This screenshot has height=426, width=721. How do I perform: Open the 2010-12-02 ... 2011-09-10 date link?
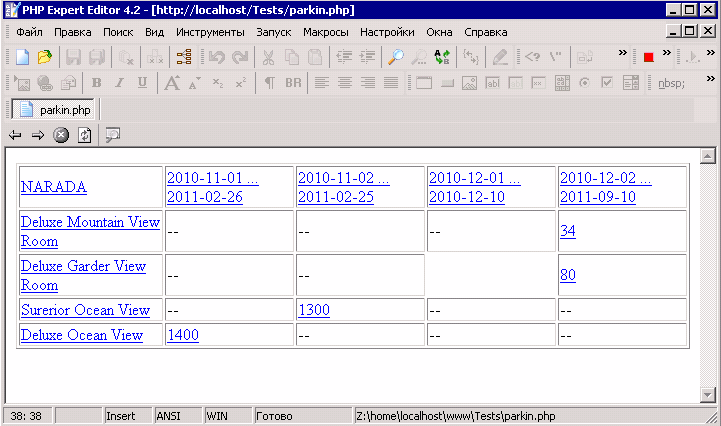coord(606,187)
